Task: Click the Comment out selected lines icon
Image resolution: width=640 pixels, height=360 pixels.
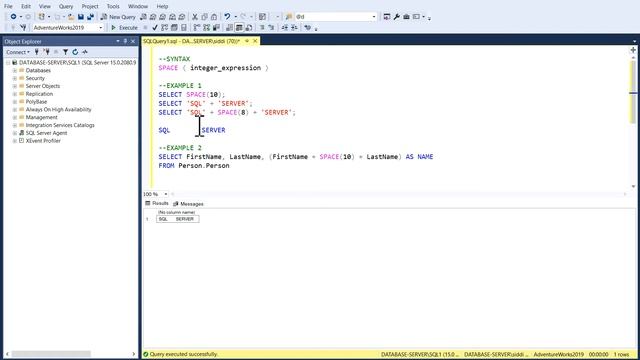Action: pyautogui.click(x=262, y=27)
